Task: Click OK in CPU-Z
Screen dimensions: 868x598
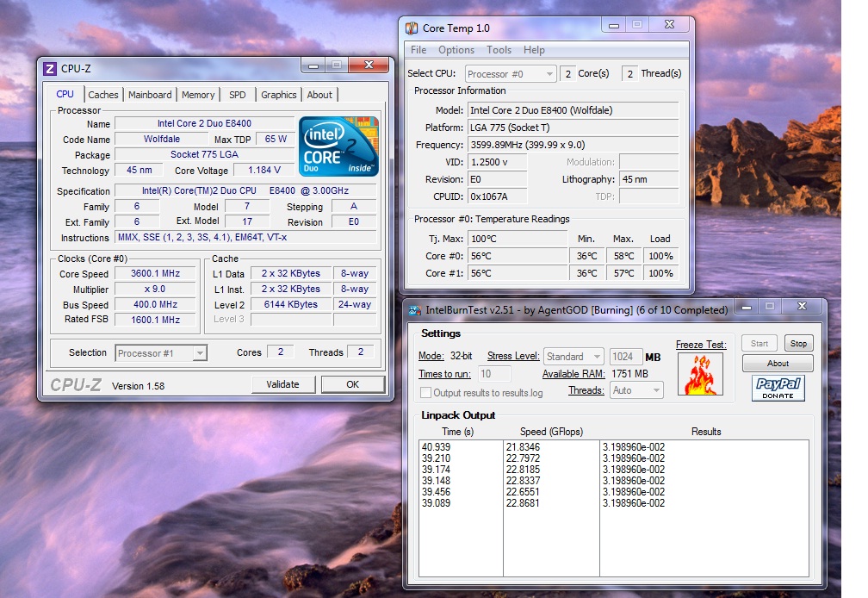Action: point(353,384)
